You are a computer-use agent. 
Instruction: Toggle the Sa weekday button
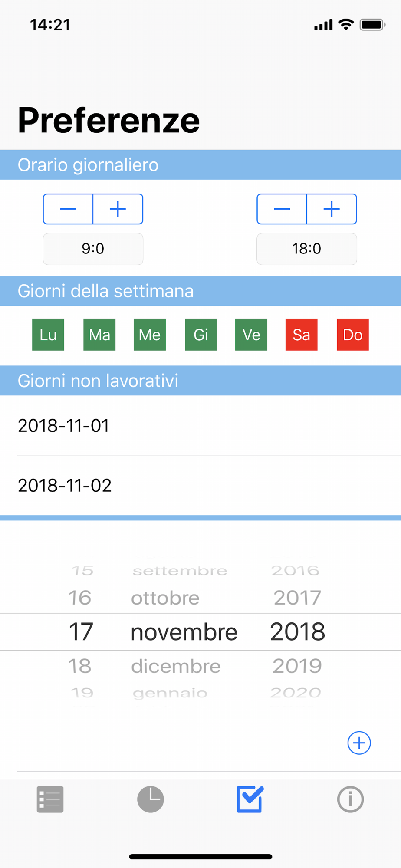point(302,335)
